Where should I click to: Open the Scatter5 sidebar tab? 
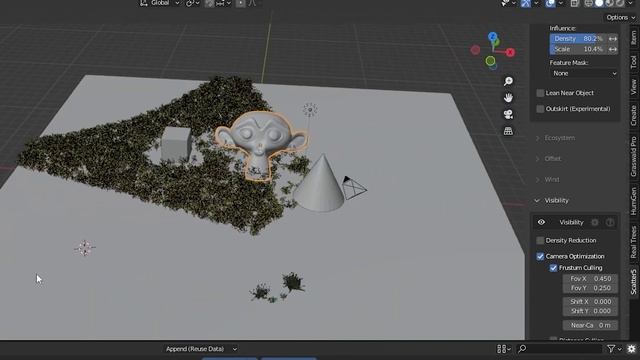(633, 282)
